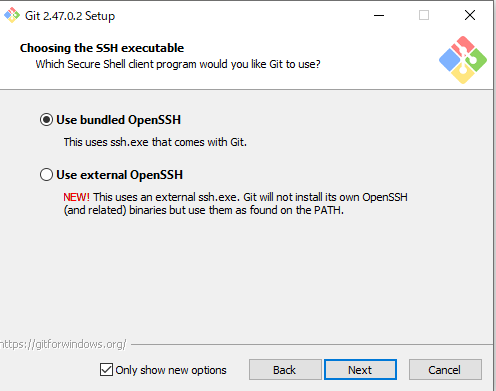The height and width of the screenshot is (391, 496).
Task: Click the large Git logo in the header
Action: 463,60
